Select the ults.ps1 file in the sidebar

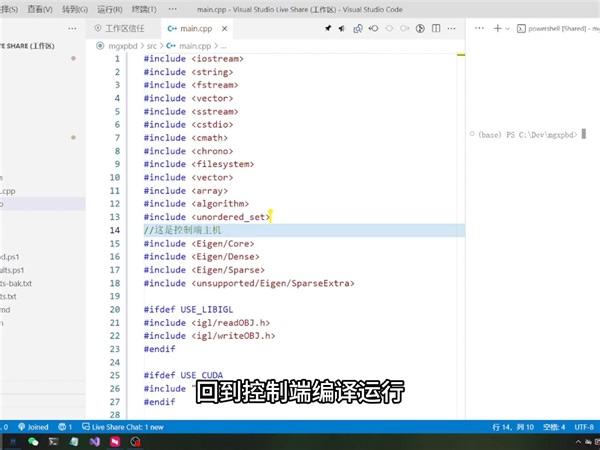tap(12, 270)
